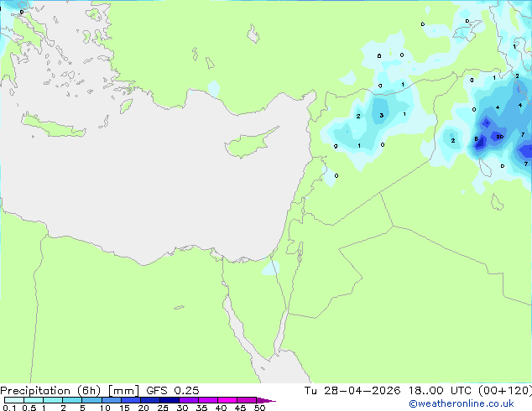Click the legend label '40'

point(221,408)
